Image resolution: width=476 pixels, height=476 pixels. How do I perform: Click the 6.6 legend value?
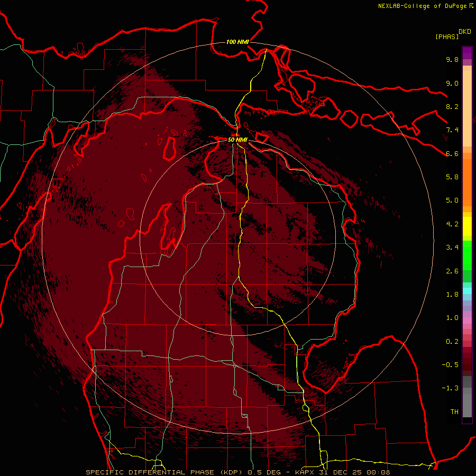click(x=452, y=153)
